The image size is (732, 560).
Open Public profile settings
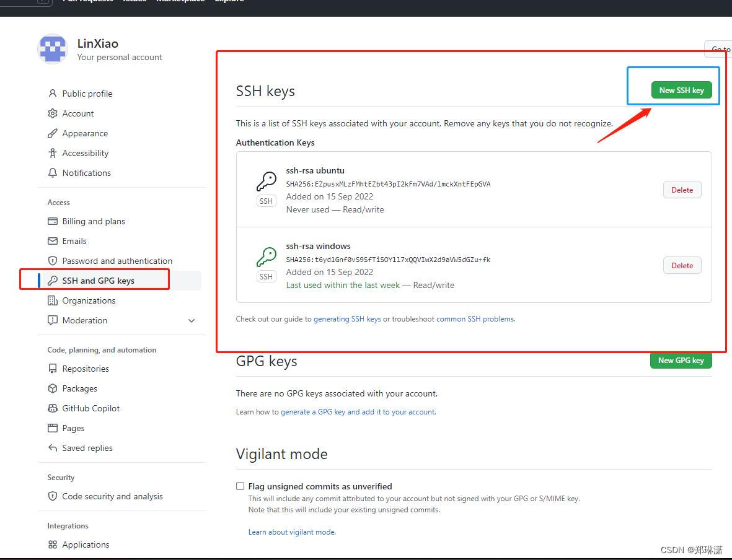(x=87, y=94)
